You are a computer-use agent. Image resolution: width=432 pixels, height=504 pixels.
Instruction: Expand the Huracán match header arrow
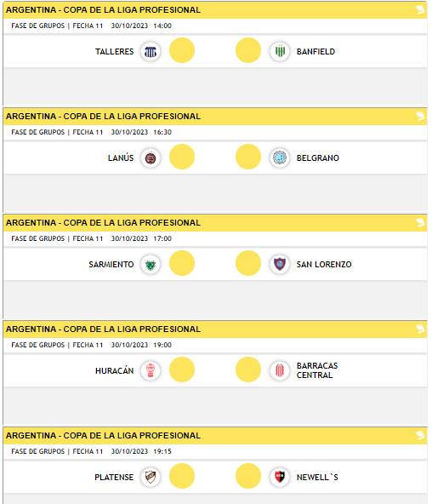tap(420, 329)
